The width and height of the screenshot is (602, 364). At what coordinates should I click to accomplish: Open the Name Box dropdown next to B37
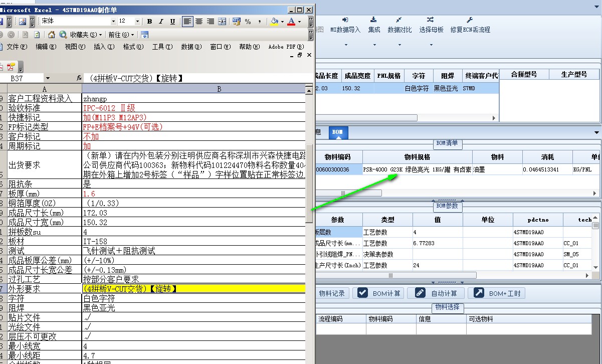(48, 78)
